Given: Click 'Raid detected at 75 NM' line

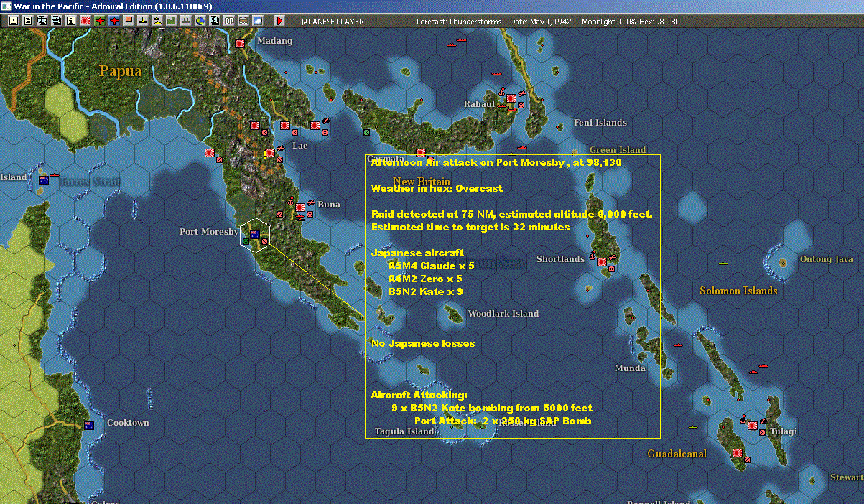Looking at the screenshot, I should click(x=511, y=215).
